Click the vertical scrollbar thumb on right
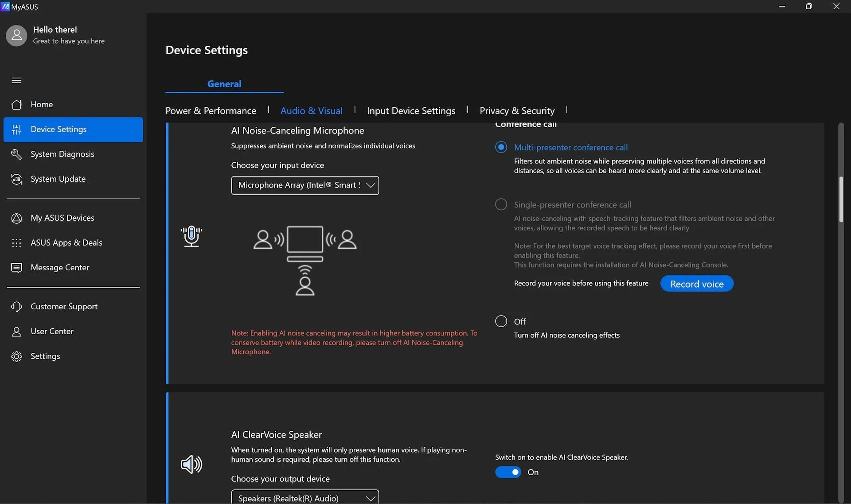The height and width of the screenshot is (504, 851). (841, 199)
